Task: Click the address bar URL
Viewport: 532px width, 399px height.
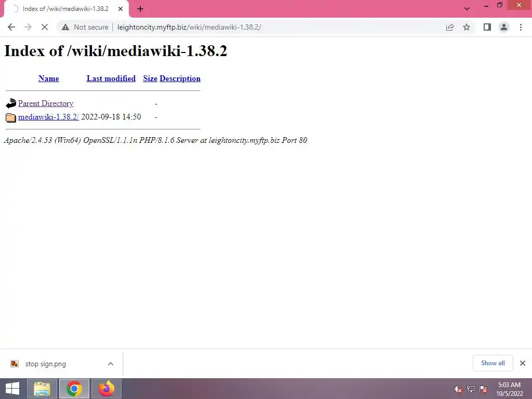Action: [189, 27]
